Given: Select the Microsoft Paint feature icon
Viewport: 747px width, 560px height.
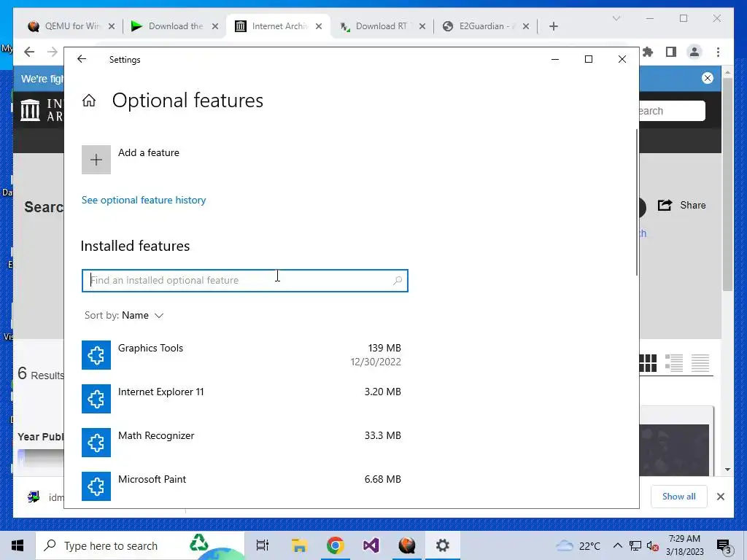Looking at the screenshot, I should [96, 486].
